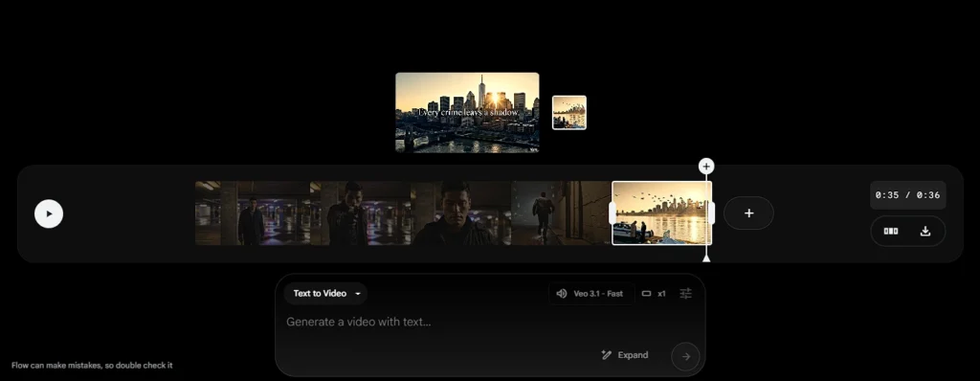Click the magic wand icon beside Expand
This screenshot has height=381, width=980.
[606, 355]
